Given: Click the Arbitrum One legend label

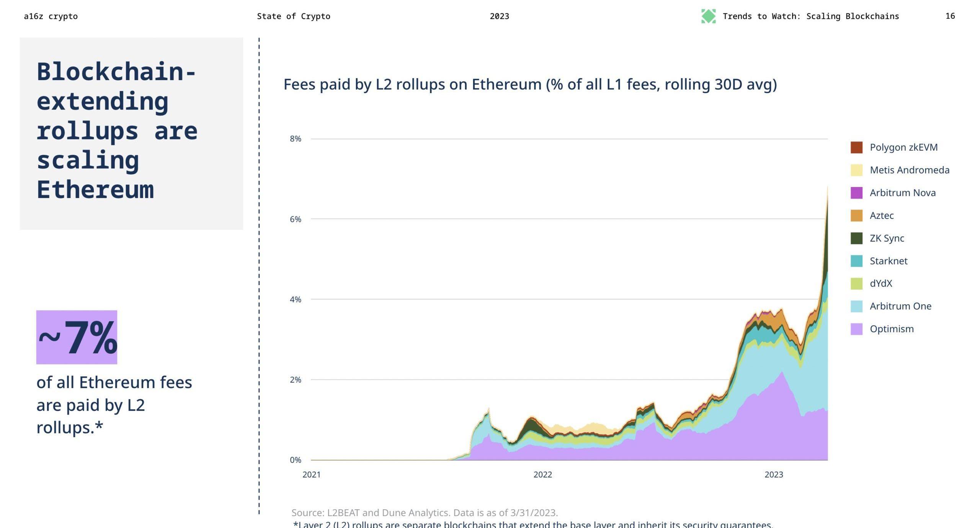Looking at the screenshot, I should (x=900, y=306).
